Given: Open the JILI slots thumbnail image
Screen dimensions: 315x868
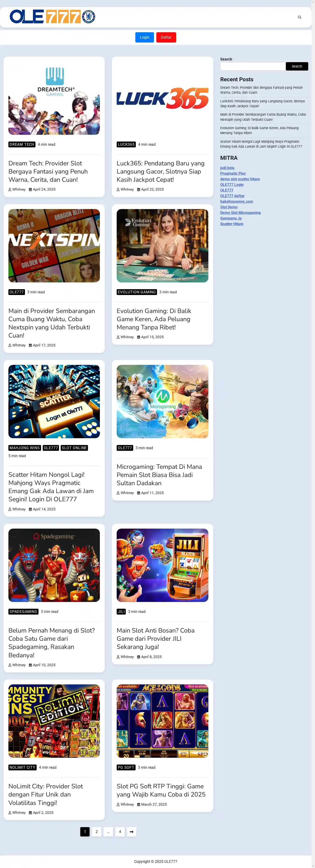Looking at the screenshot, I should pyautogui.click(x=163, y=565).
